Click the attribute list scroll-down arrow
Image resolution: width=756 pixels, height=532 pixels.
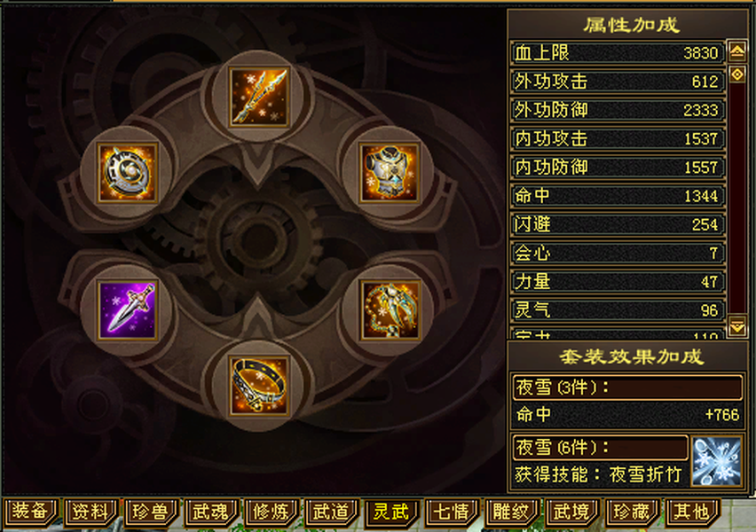[737, 325]
